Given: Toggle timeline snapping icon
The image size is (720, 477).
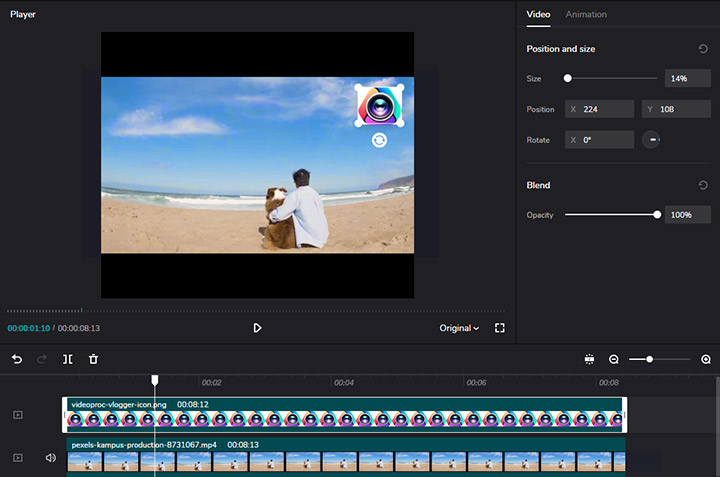Looking at the screenshot, I should 590,359.
